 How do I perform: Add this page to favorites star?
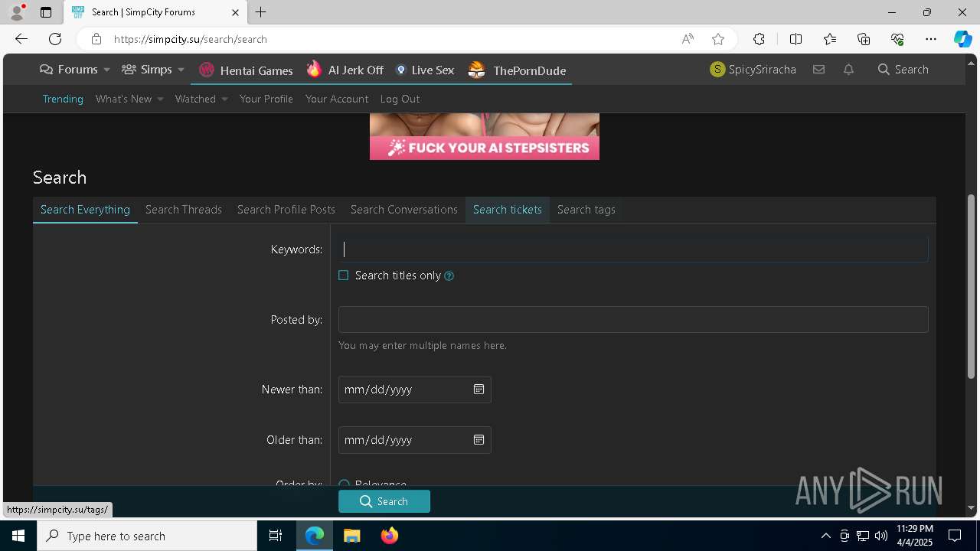pyautogui.click(x=718, y=39)
